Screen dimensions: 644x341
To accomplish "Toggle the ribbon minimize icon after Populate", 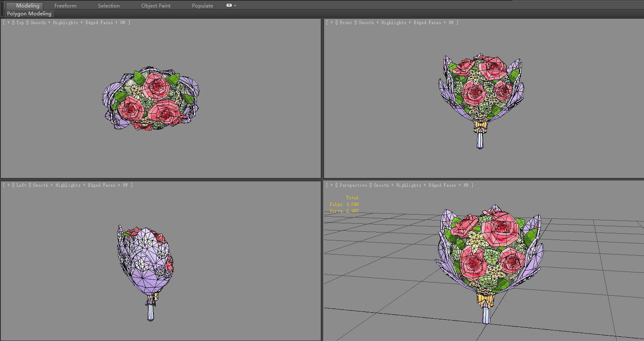I will [229, 5].
